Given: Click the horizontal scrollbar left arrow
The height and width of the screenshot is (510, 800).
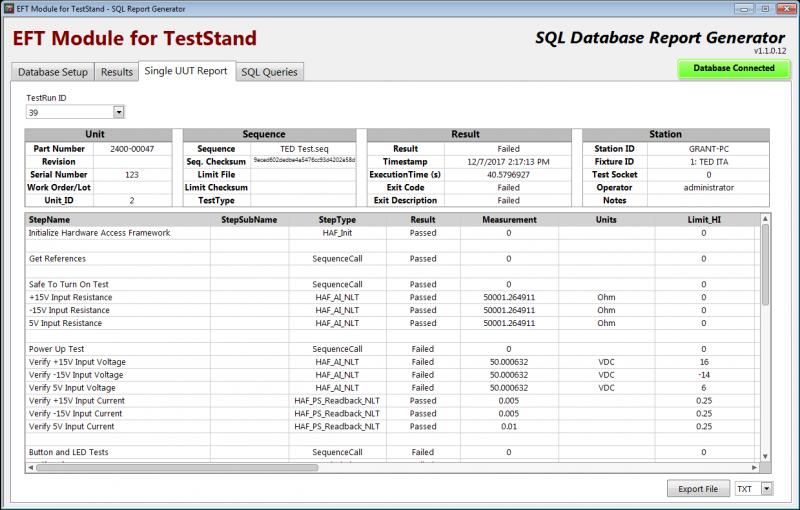Looking at the screenshot, I should point(31,467).
